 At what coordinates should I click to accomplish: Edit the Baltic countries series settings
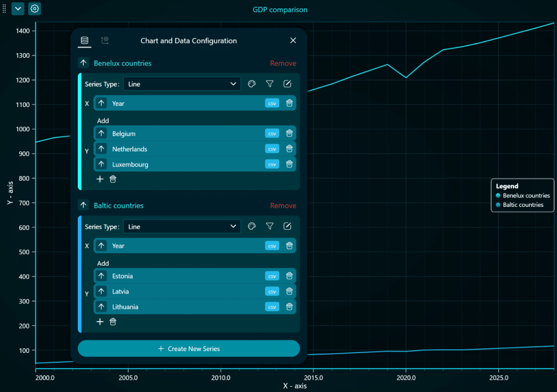[x=287, y=226]
